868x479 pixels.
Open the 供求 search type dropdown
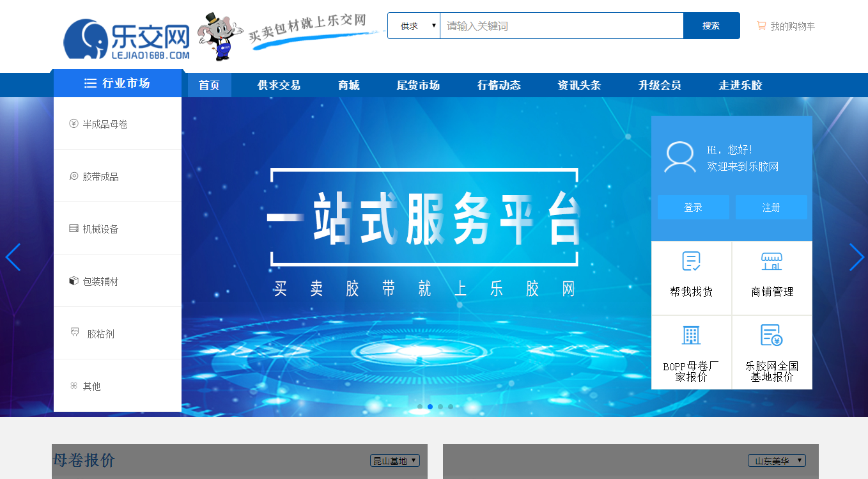click(x=414, y=26)
